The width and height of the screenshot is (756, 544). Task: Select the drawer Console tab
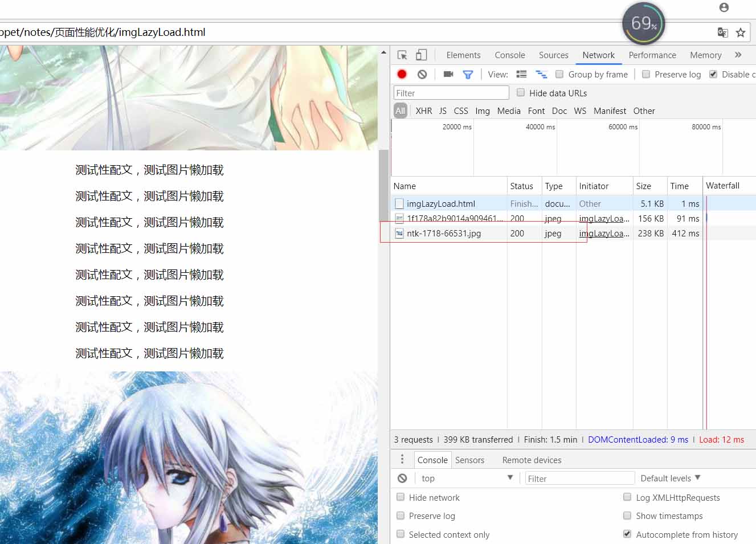point(432,460)
